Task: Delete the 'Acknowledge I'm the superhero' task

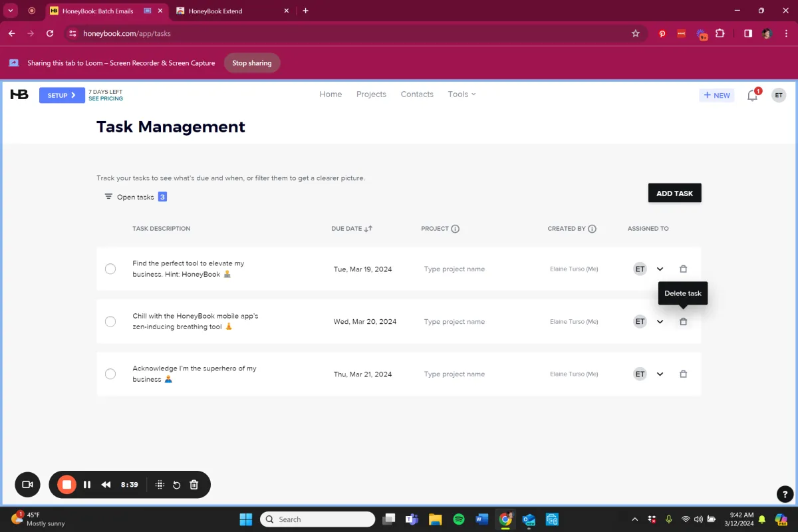Action: (683, 374)
